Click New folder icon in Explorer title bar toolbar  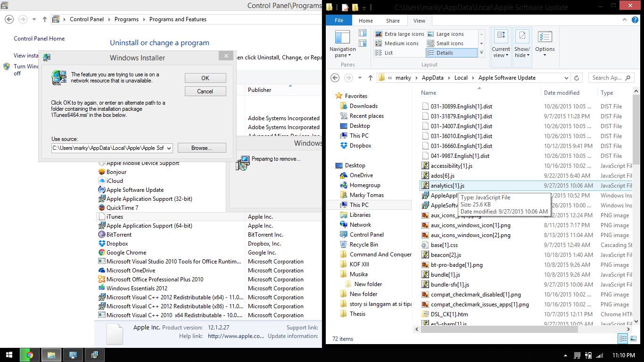tap(355, 7)
